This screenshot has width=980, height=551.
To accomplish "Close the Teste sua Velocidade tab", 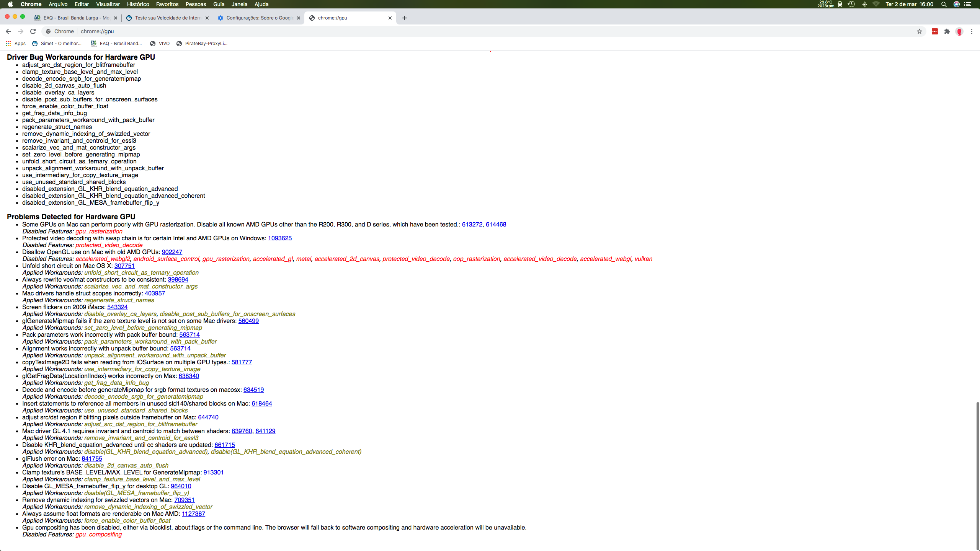I will 207,18.
